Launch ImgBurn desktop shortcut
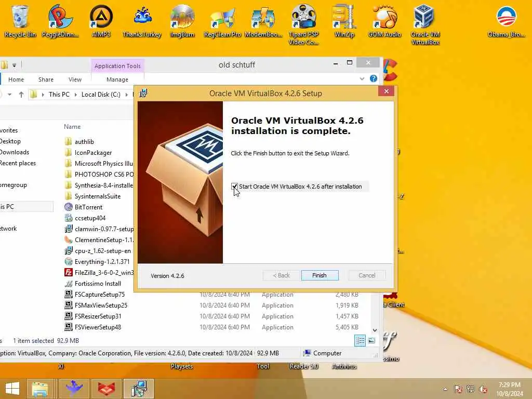The width and height of the screenshot is (532, 399). pos(182,20)
